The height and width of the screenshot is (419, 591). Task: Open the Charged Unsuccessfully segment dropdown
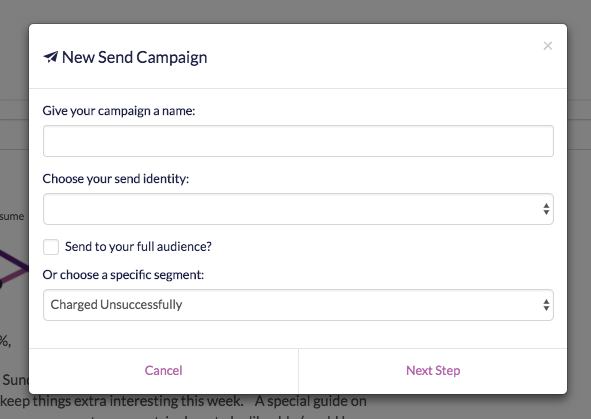298,305
